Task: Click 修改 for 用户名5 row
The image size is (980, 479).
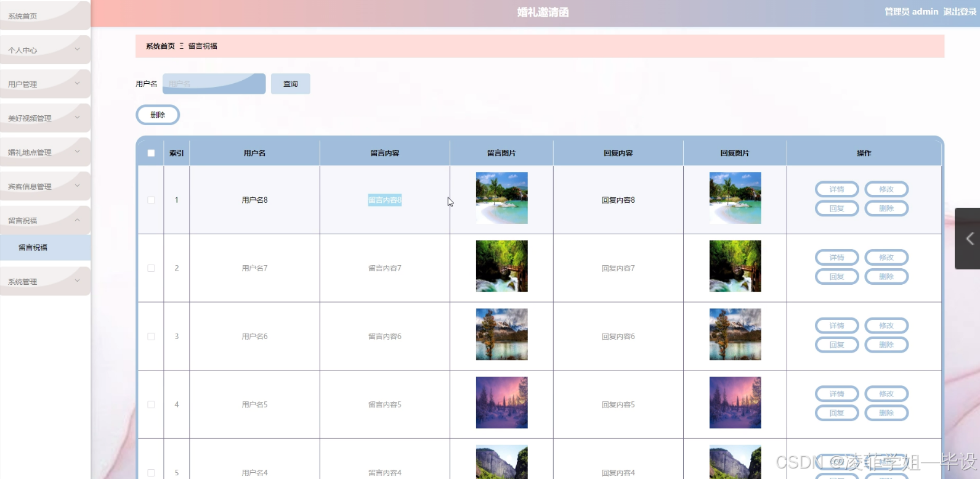Action: 886,394
